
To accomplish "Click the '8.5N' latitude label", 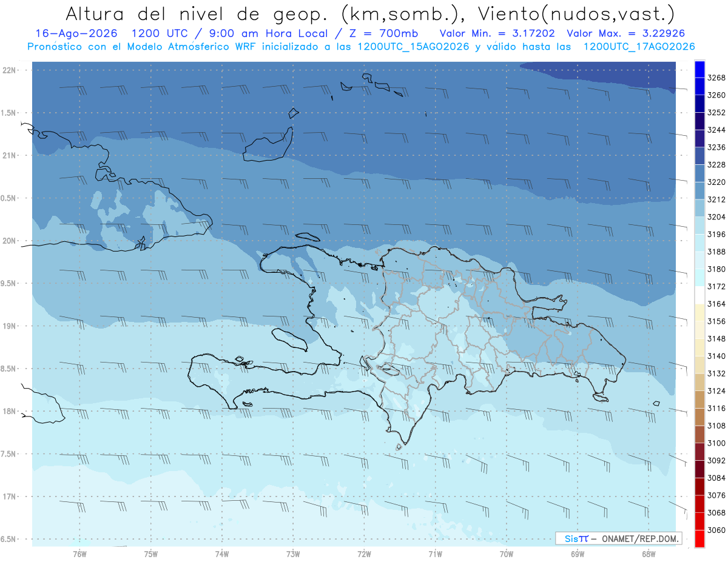I will click(9, 369).
